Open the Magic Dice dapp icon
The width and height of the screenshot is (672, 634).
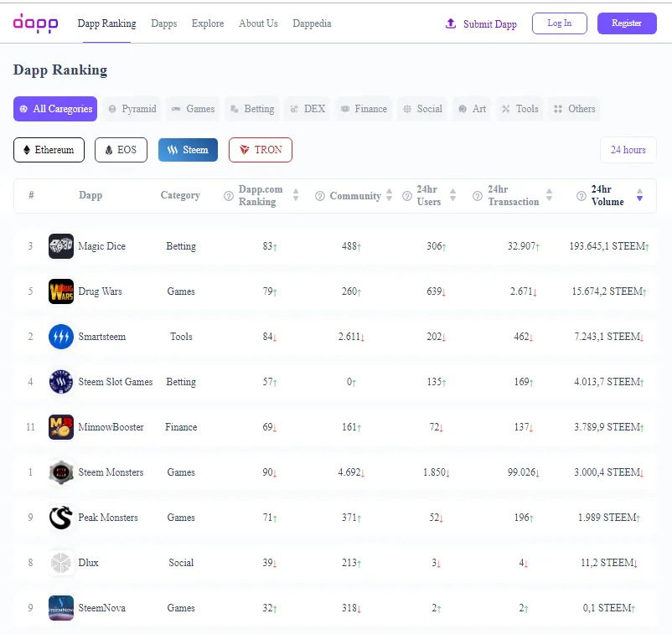click(61, 246)
